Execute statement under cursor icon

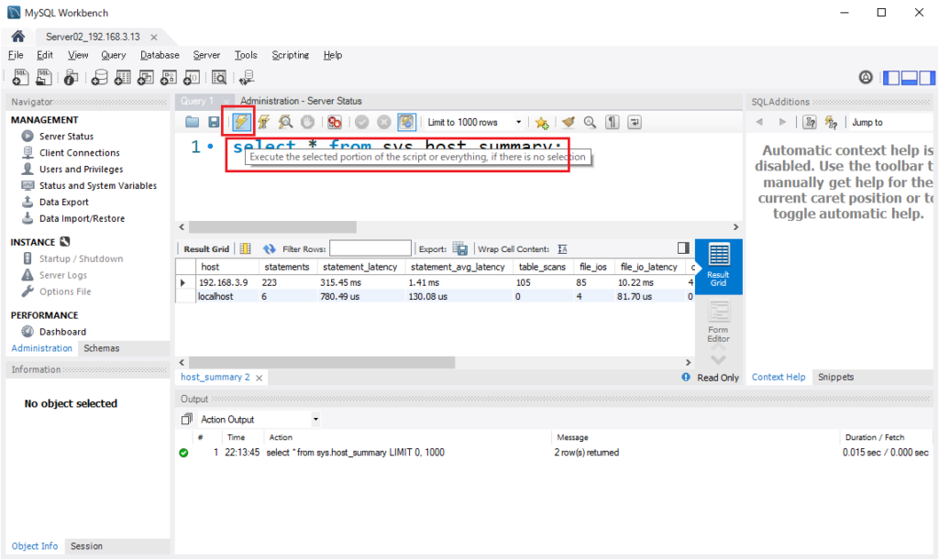point(263,122)
